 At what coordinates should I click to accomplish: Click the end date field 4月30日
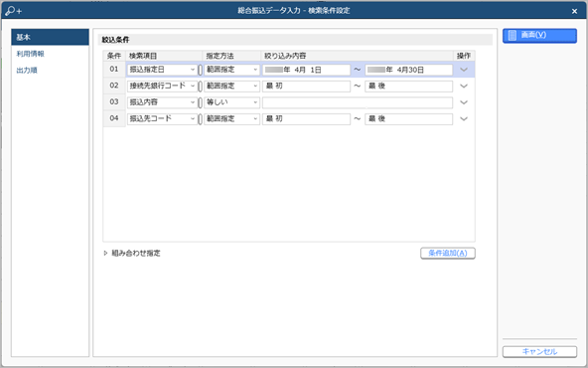409,70
